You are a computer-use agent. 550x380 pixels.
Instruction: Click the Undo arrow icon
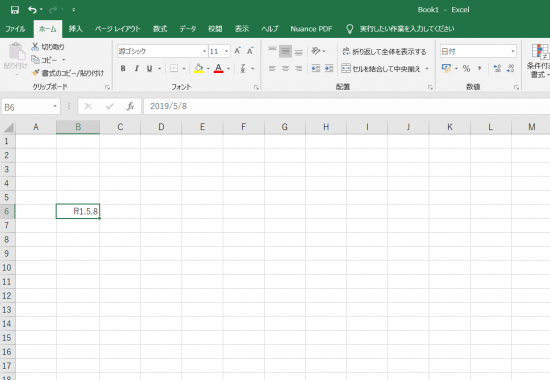point(32,10)
